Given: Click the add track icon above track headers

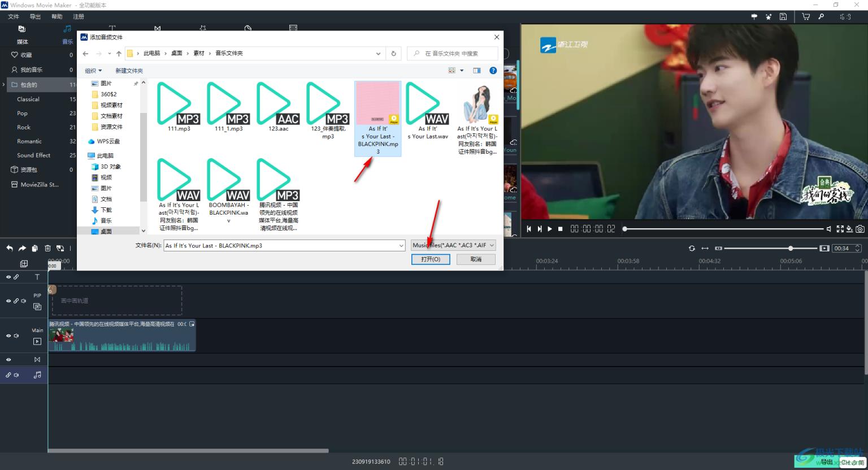Looking at the screenshot, I should [24, 264].
